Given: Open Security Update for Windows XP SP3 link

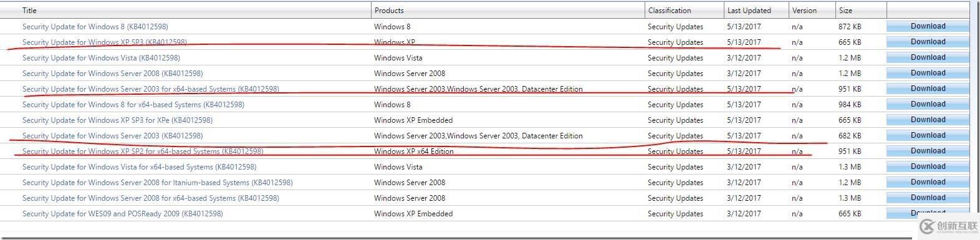Looking at the screenshot, I should coord(104,42).
